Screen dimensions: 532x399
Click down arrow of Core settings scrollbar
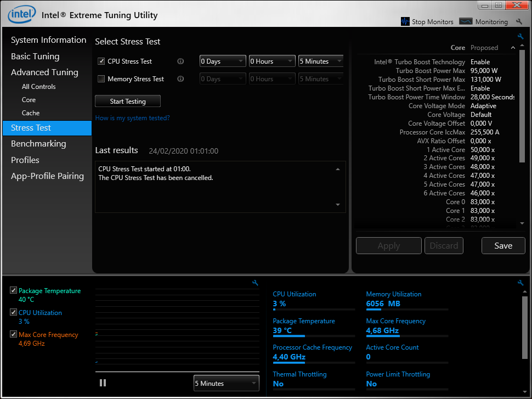pyautogui.click(x=522, y=223)
